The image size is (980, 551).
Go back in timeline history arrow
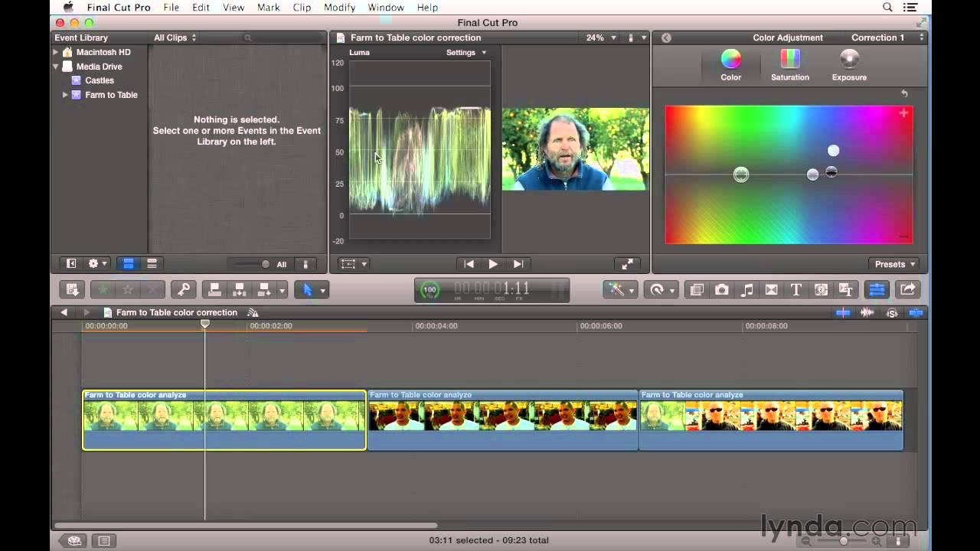(x=64, y=312)
